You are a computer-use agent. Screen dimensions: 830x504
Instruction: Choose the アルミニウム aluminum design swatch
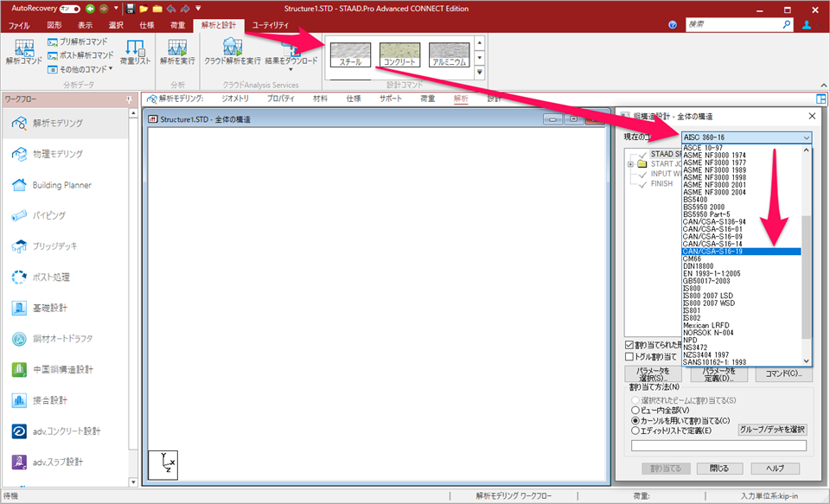[450, 55]
